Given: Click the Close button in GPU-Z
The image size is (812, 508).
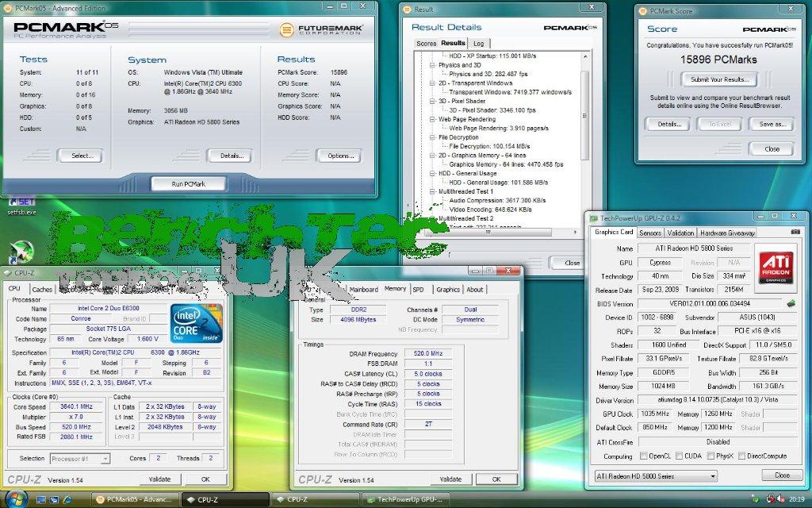Looking at the screenshot, I should coord(782,475).
